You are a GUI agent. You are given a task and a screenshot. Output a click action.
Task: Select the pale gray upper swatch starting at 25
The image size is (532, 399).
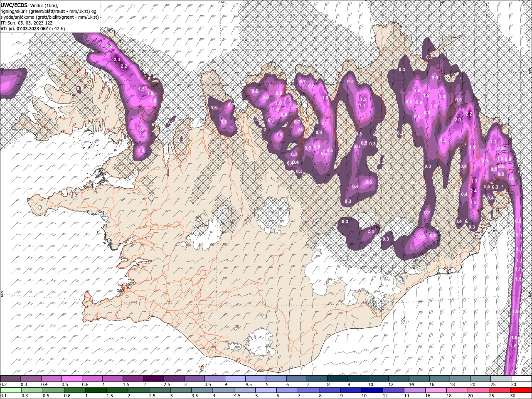coord(501,379)
